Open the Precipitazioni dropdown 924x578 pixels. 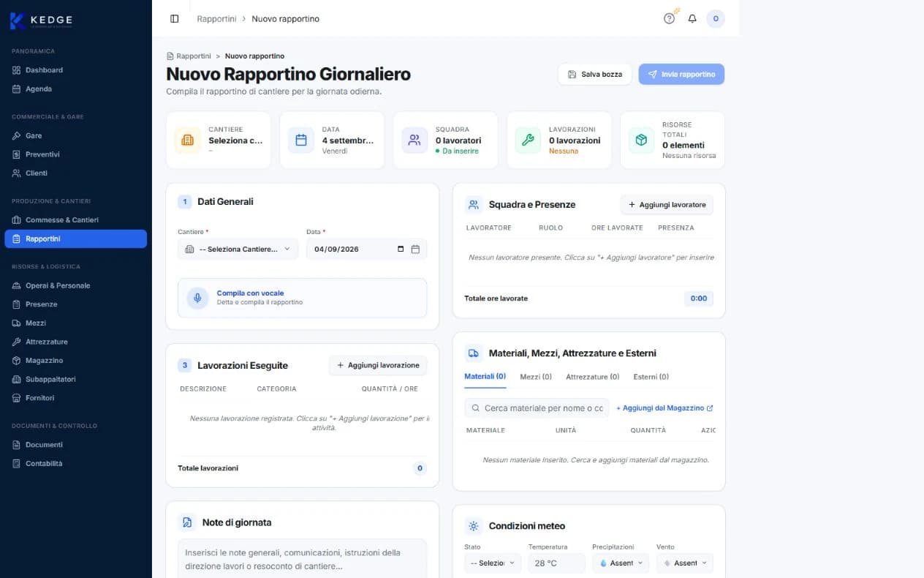621,563
